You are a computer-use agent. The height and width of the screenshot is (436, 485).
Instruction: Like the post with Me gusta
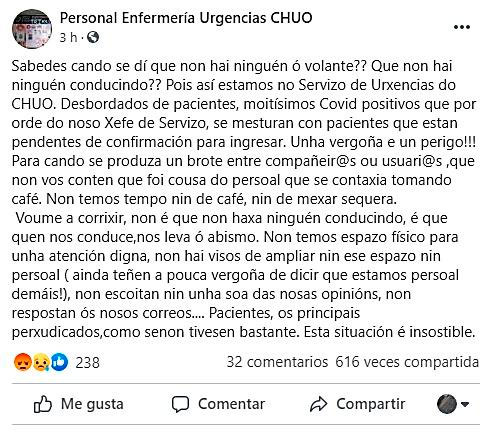tap(79, 404)
